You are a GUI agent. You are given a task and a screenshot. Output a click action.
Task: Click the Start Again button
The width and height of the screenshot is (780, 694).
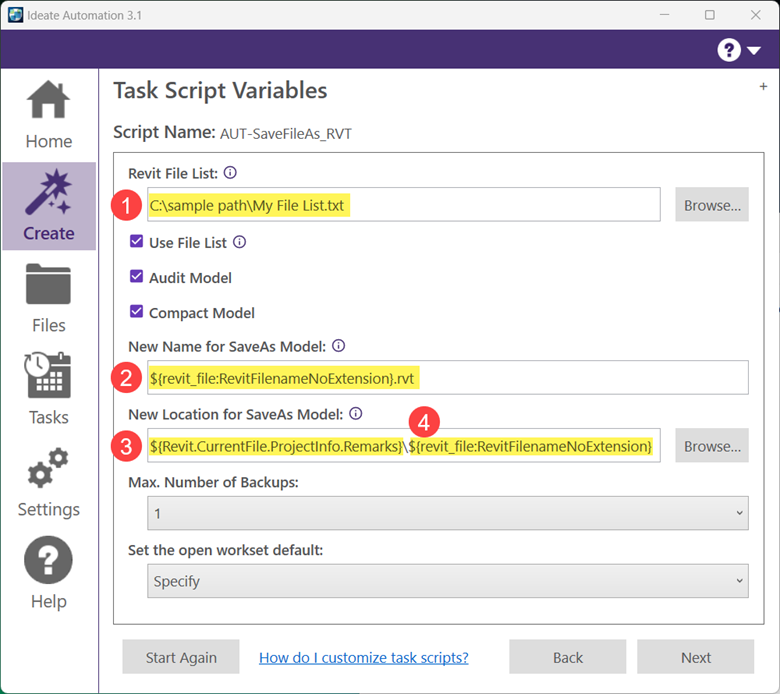[x=181, y=657]
